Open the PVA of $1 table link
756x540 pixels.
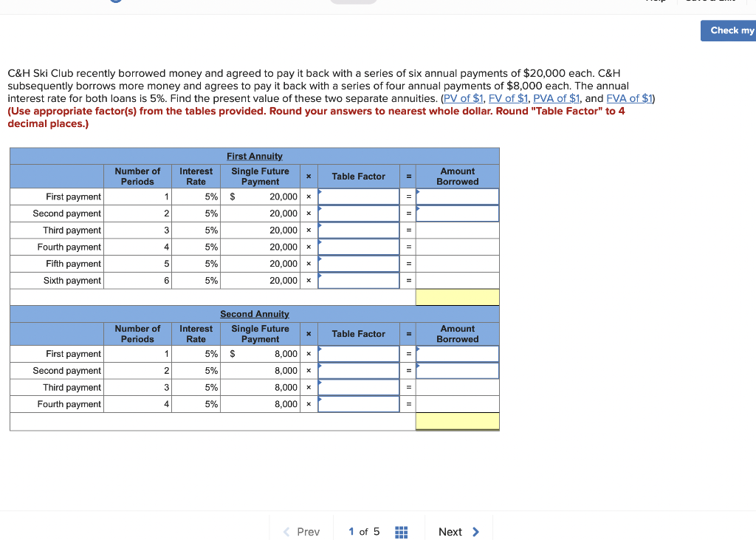click(x=557, y=98)
